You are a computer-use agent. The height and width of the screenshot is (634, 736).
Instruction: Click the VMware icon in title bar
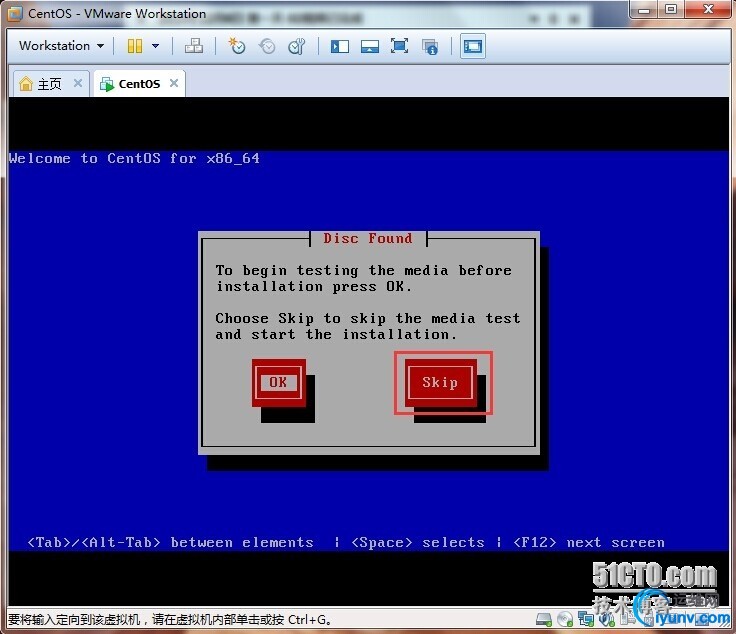[x=15, y=14]
